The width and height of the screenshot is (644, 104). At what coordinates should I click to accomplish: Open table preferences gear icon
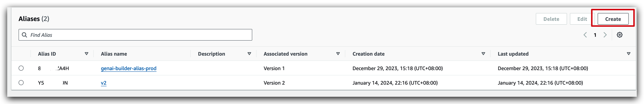(x=619, y=35)
